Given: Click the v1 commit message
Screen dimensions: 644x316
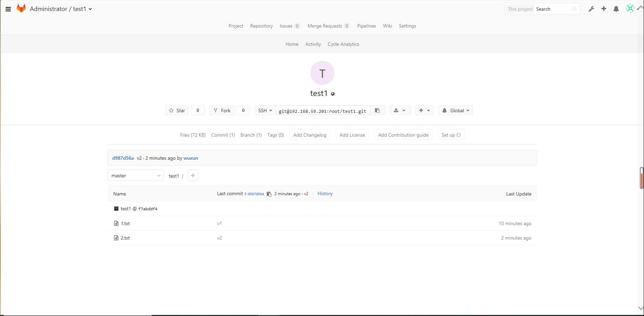Looking at the screenshot, I should (x=219, y=223).
